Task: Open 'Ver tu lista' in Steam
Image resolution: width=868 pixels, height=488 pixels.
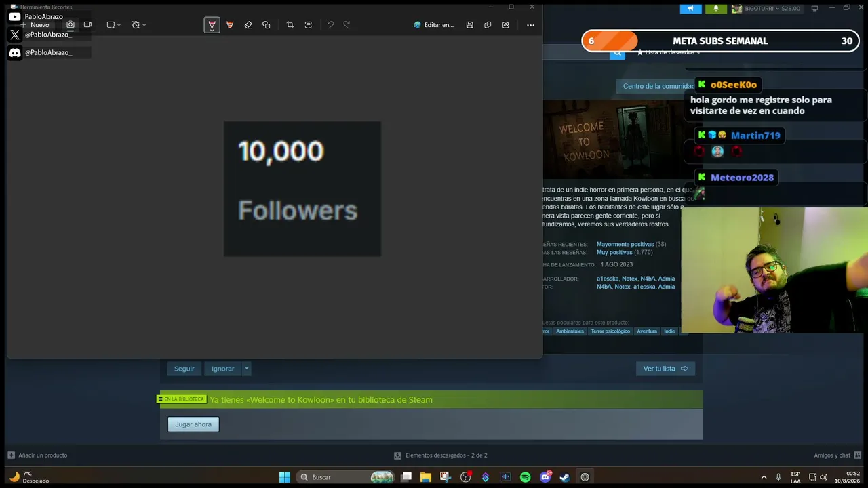Action: click(x=665, y=369)
